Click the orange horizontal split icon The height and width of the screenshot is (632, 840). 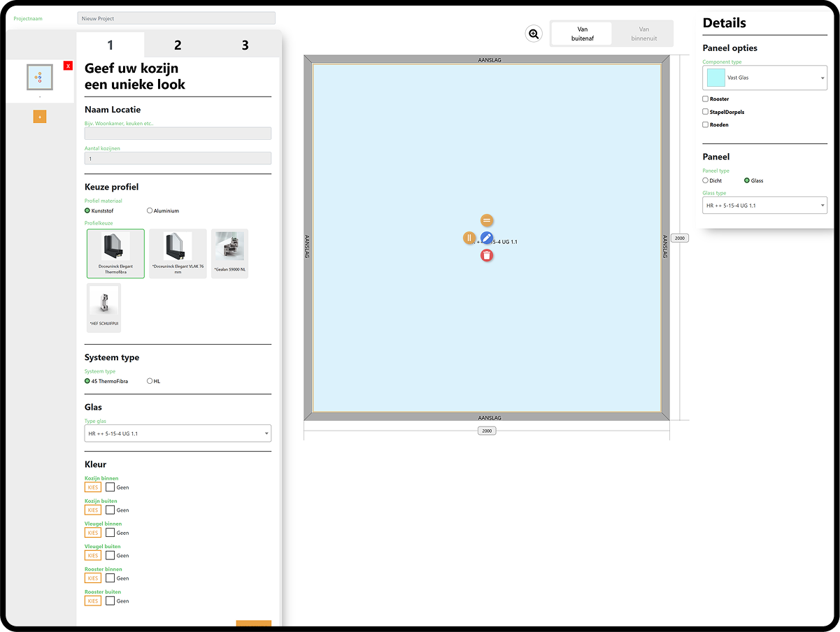click(487, 220)
